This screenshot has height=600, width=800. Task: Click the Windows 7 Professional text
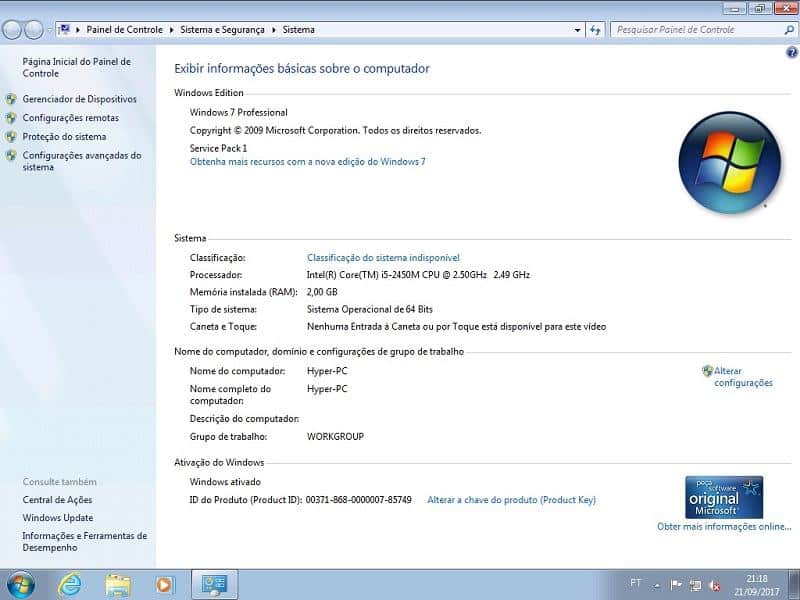click(x=239, y=113)
